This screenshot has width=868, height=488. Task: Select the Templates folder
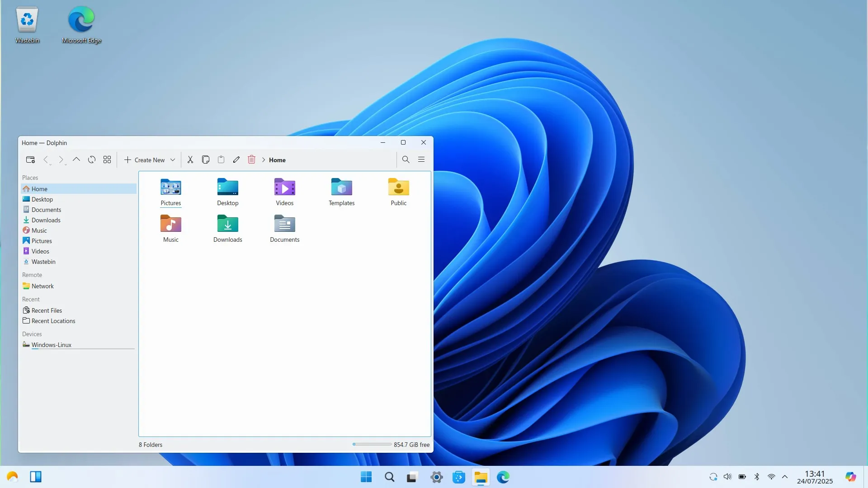point(342,192)
